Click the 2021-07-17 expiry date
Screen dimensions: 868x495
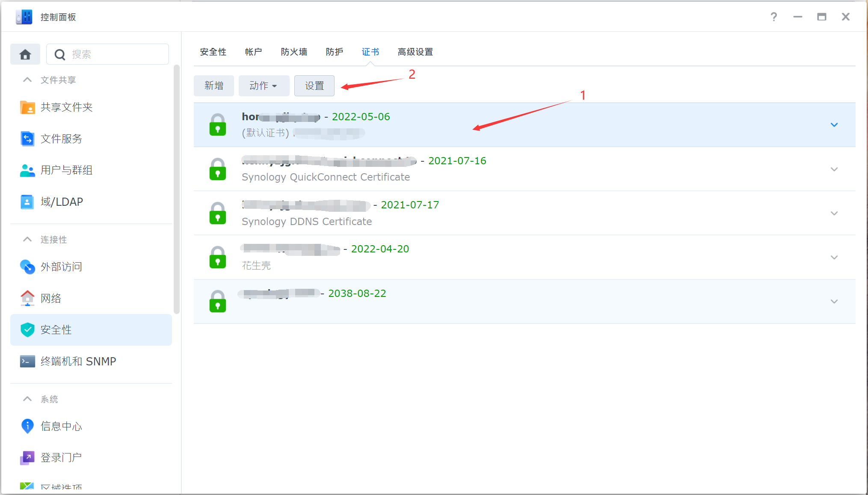click(x=410, y=205)
